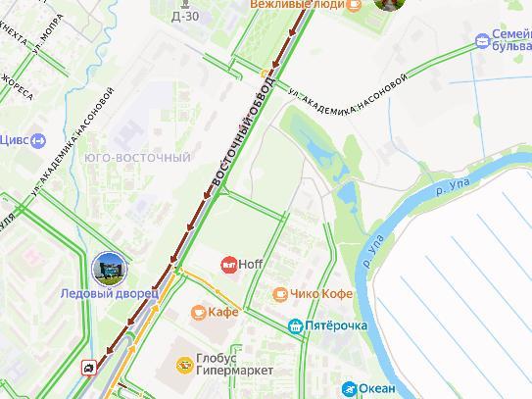532x399 pixels.
Task: Open the Ледовый дворец photo marker
Action: pos(110,270)
